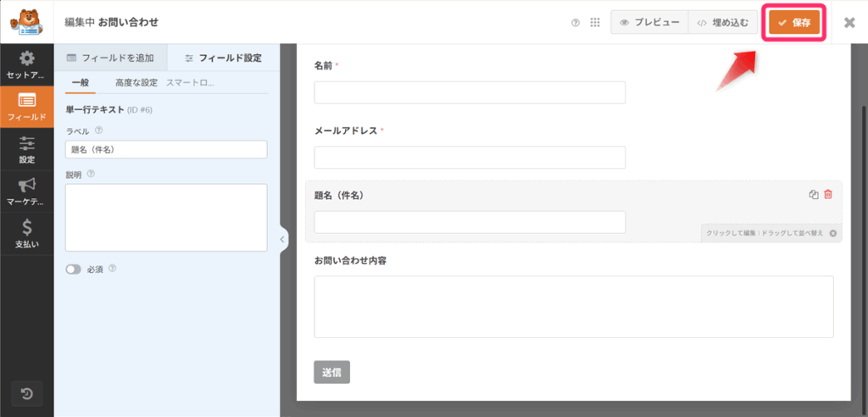This screenshot has height=417, width=868.
Task: Click the WPForms bear mascot logo
Action: coord(26,22)
